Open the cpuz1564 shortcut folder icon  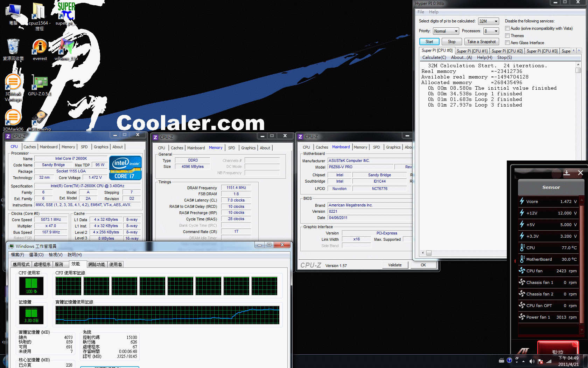point(39,15)
